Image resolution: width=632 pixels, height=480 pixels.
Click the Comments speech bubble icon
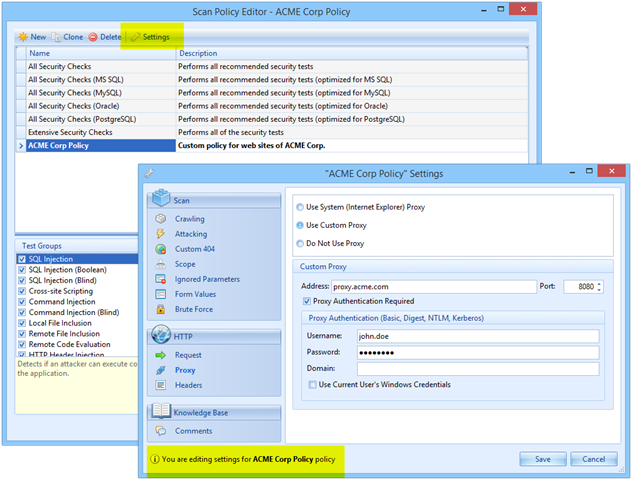(161, 431)
